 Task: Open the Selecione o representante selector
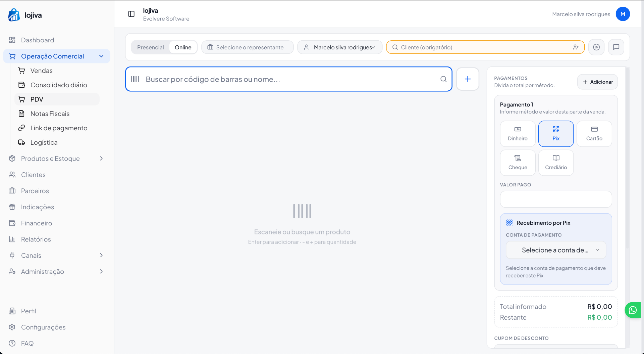[x=248, y=47]
